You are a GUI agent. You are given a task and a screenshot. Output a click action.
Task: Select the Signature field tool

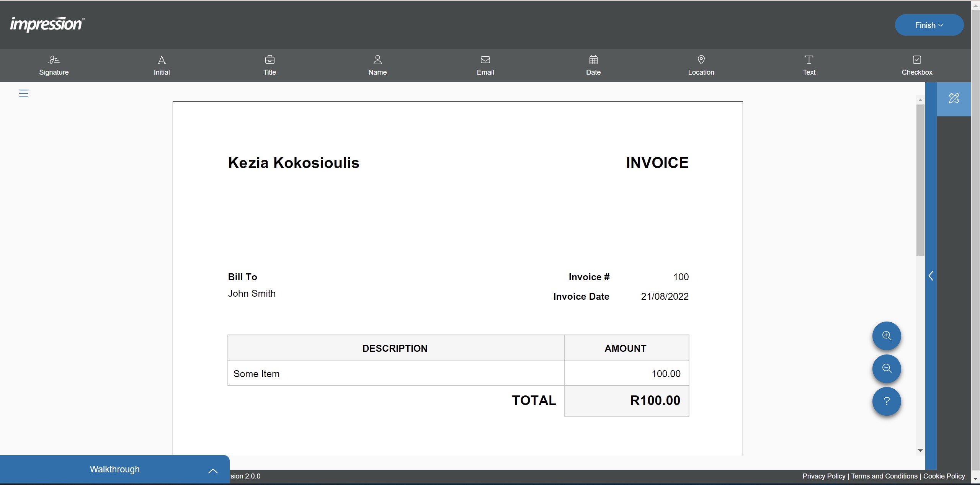point(54,65)
